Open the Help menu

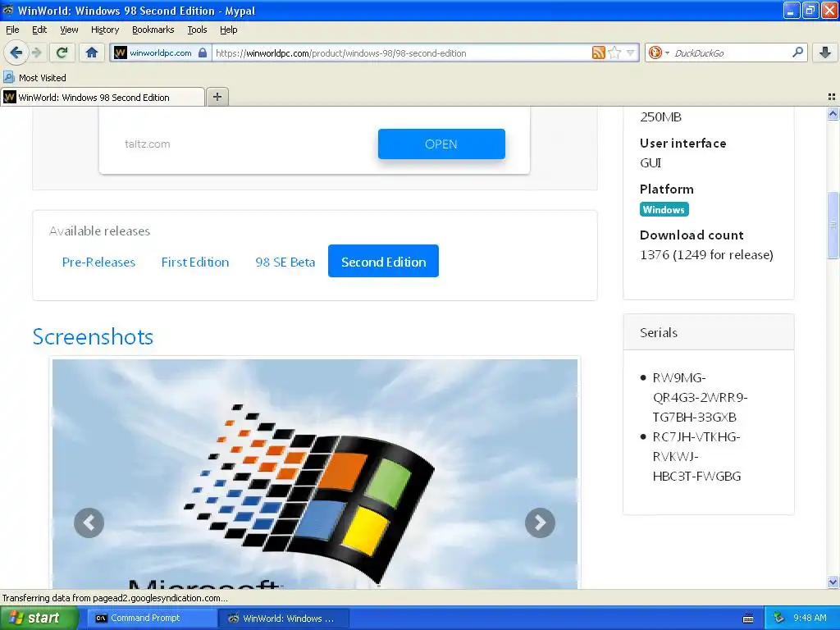pos(229,30)
